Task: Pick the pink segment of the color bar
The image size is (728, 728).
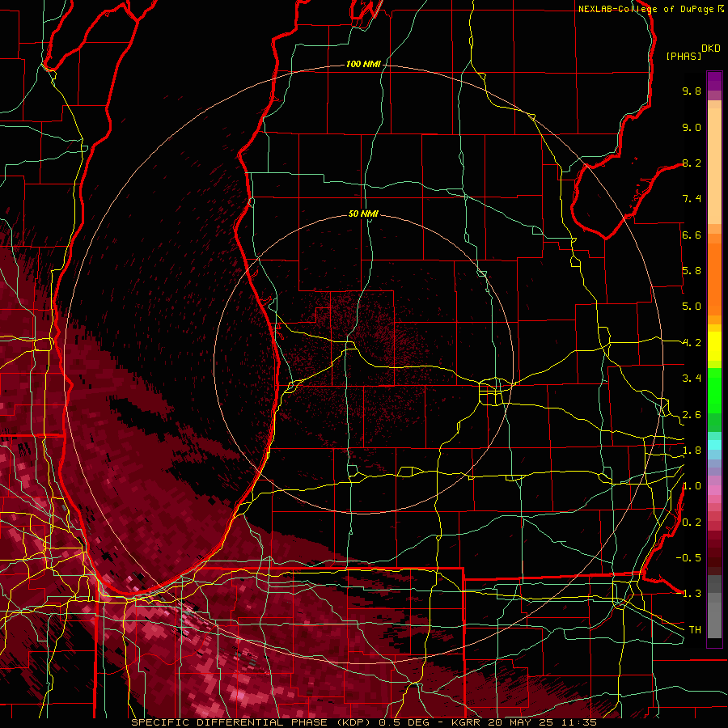Action: (714, 490)
